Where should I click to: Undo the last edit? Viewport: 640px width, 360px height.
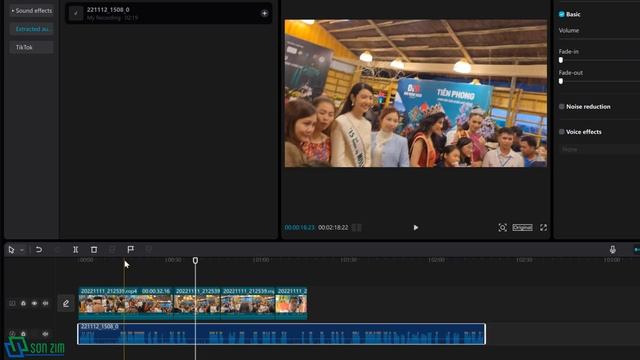coord(39,249)
